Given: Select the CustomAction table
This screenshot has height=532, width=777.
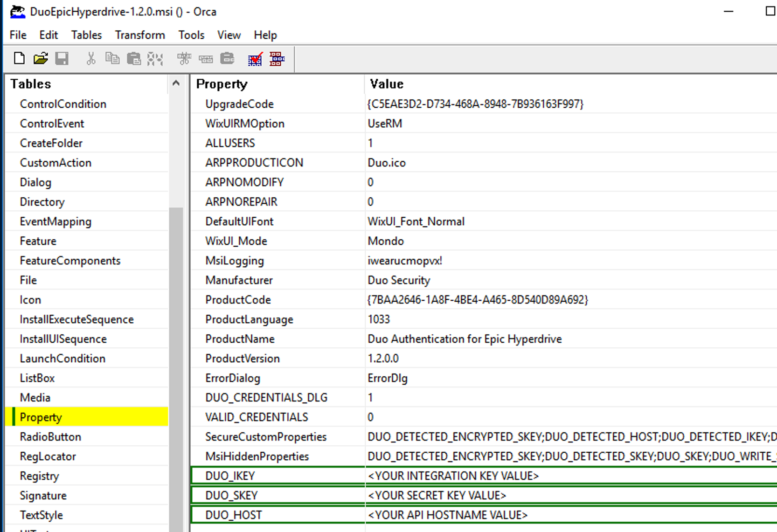Looking at the screenshot, I should coord(55,163).
